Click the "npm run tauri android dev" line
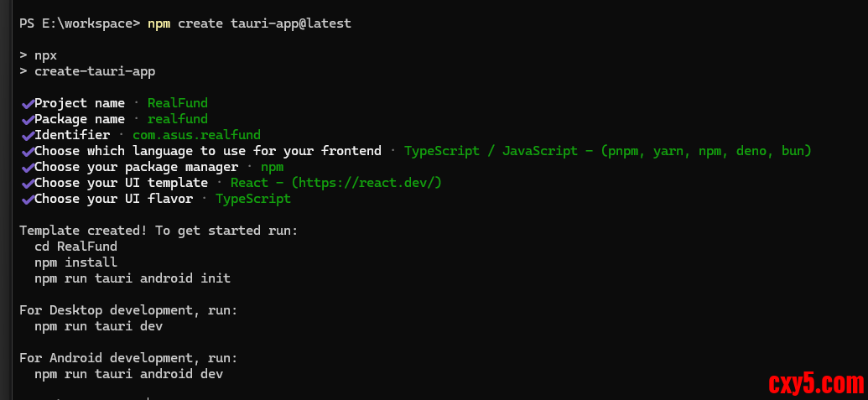Image resolution: width=868 pixels, height=400 pixels. [x=128, y=374]
